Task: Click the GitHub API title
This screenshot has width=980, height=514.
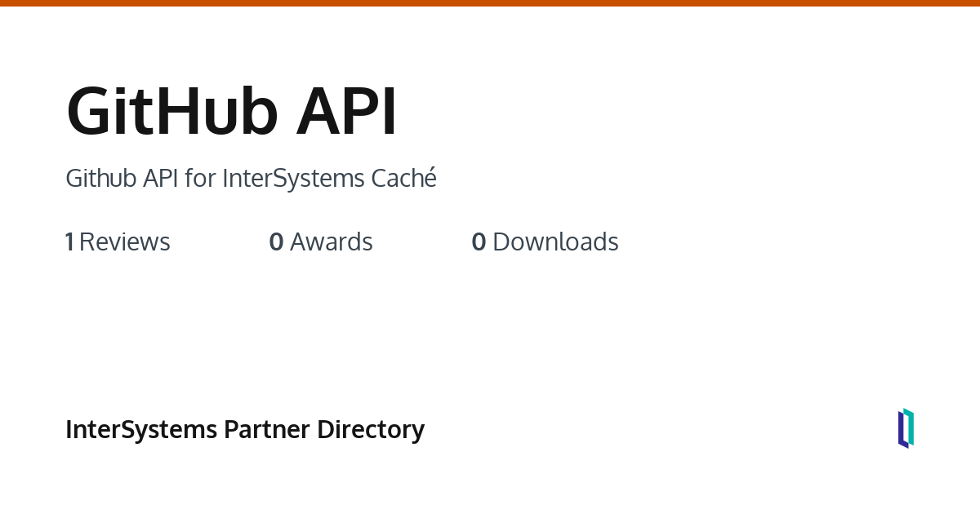Action: tap(231, 111)
